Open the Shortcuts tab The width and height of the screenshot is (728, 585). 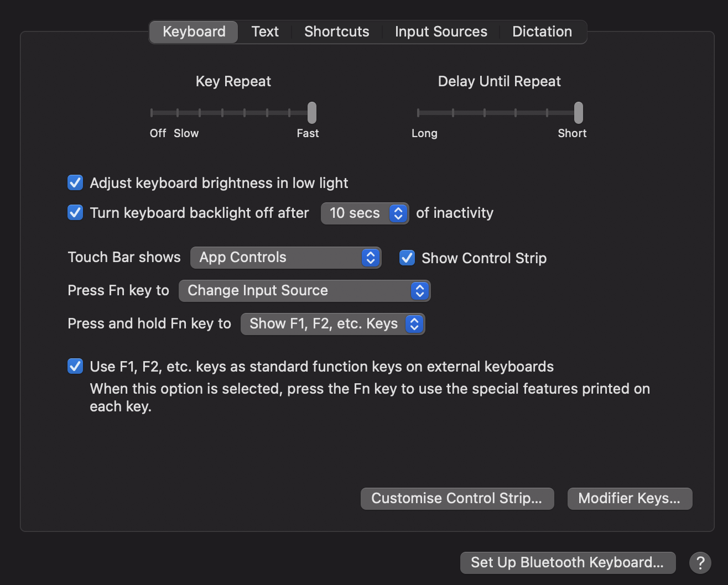point(336,32)
